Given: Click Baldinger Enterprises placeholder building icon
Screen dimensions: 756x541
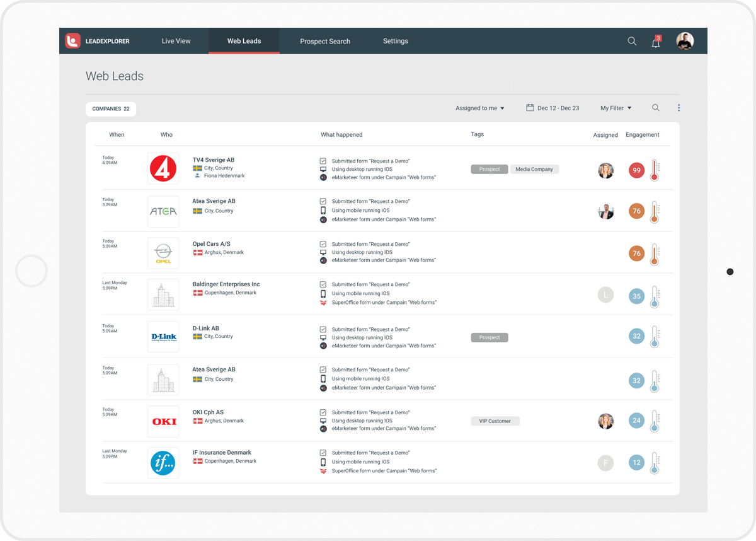Looking at the screenshot, I should [x=163, y=295].
